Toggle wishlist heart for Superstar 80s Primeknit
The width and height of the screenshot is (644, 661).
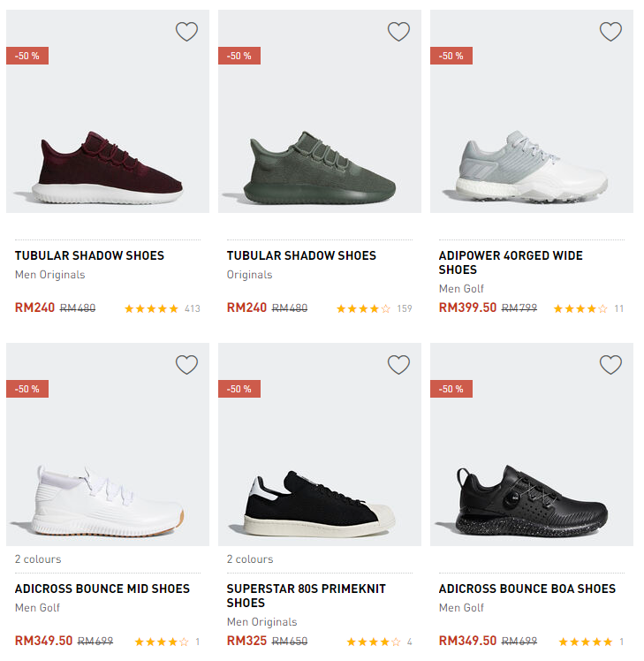coord(398,364)
